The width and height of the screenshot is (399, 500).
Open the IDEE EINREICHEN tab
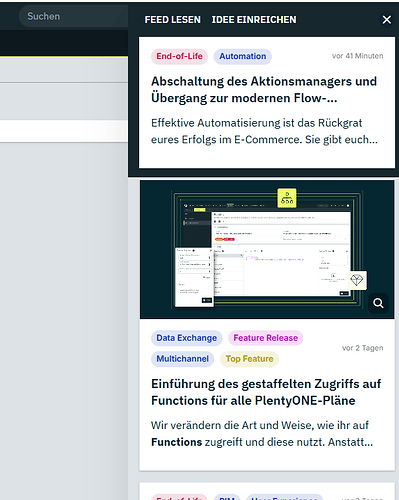254,20
